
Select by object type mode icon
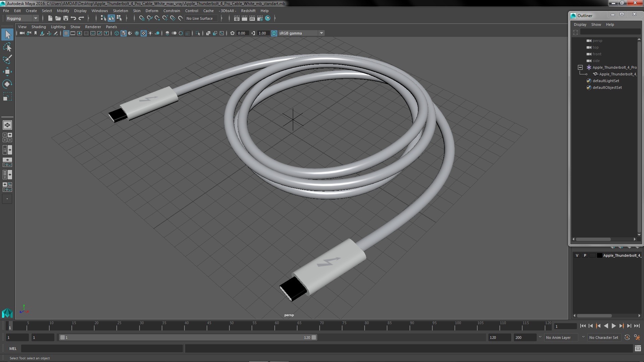[111, 18]
